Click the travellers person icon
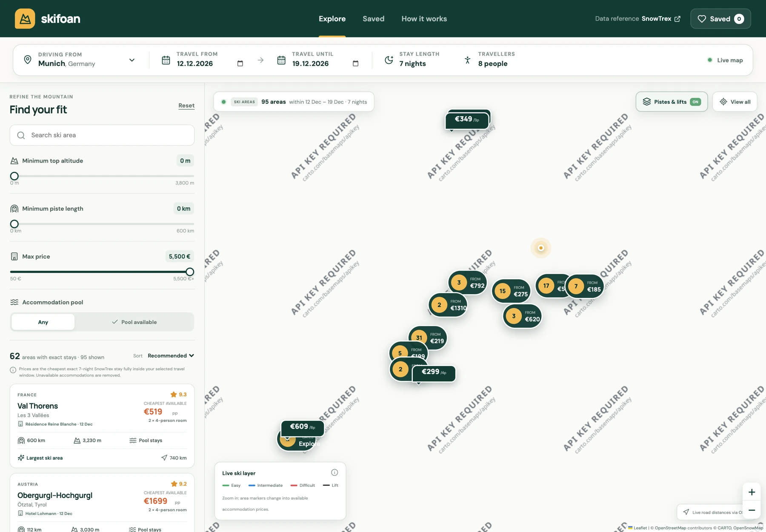The image size is (766, 532). [467, 60]
